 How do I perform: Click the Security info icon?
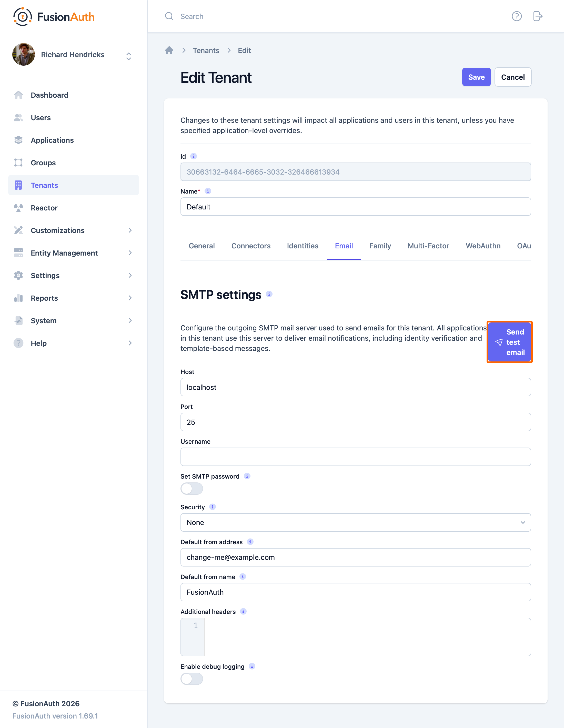tap(212, 507)
